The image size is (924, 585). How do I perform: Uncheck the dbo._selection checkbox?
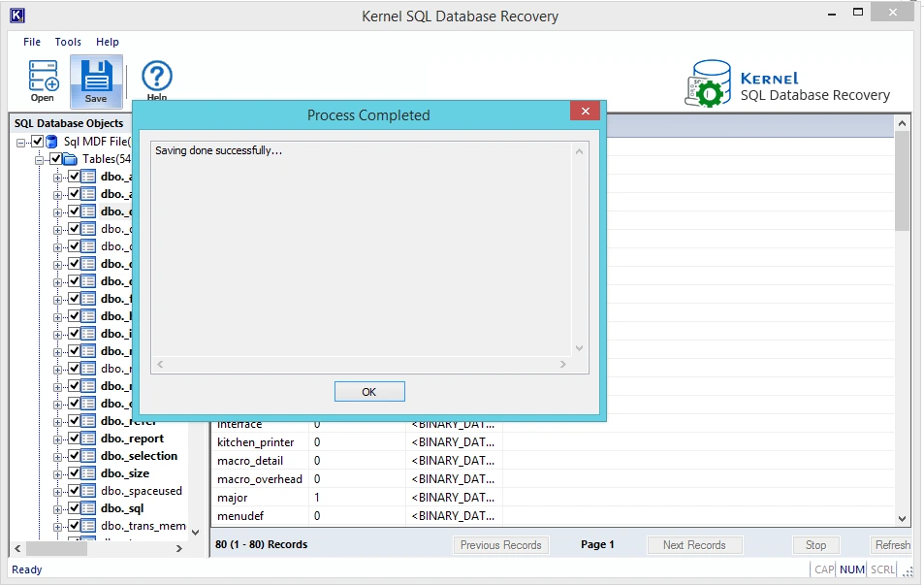pos(75,456)
